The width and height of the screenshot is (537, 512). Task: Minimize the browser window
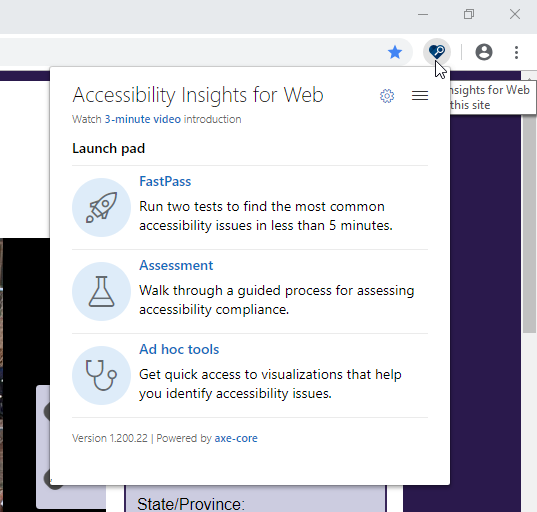tap(423, 14)
